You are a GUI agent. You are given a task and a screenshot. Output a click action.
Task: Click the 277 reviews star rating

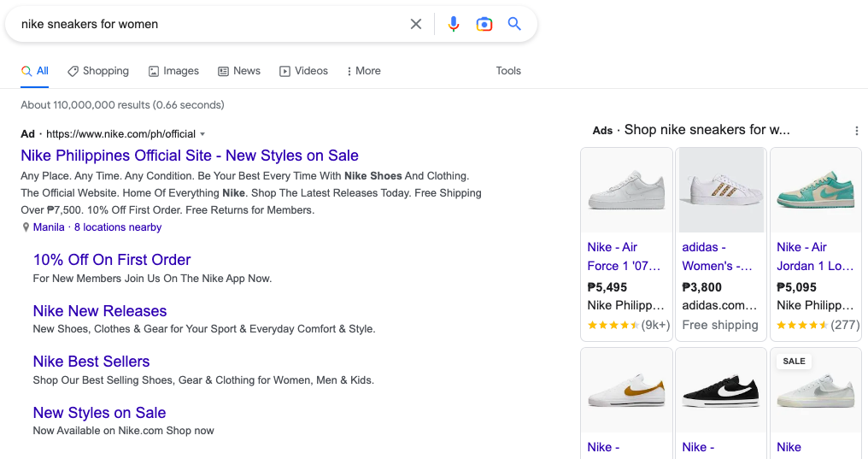click(818, 325)
